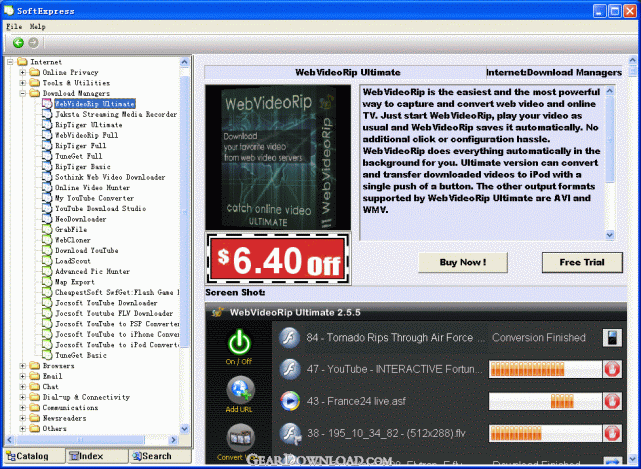Click the green page icon next to WebCloner
This screenshot has height=469, width=641.
(x=47, y=240)
